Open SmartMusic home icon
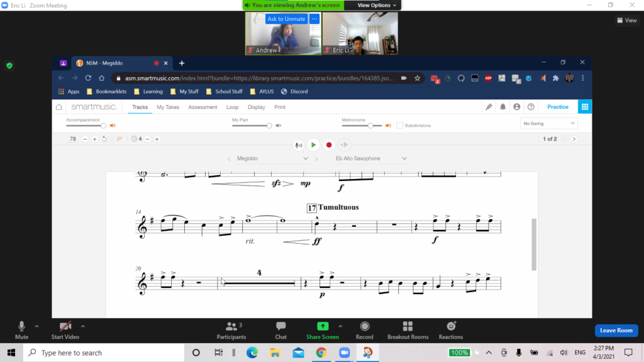Screen dimensions: 644x362 tap(59, 107)
